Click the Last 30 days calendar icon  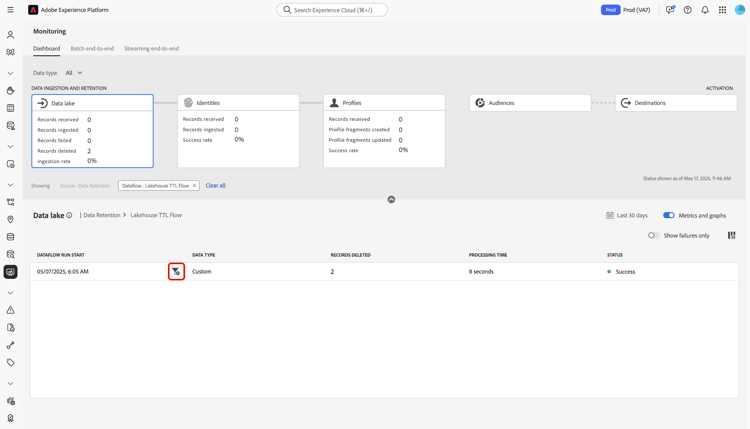(609, 215)
